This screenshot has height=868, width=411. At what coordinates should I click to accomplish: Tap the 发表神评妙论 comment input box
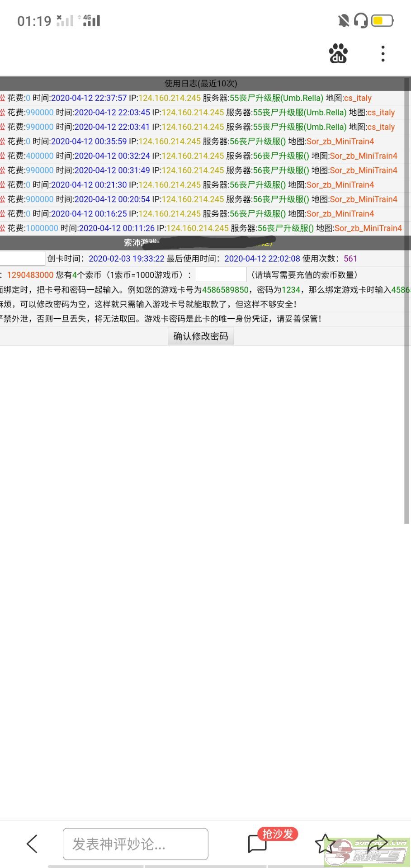(x=135, y=844)
